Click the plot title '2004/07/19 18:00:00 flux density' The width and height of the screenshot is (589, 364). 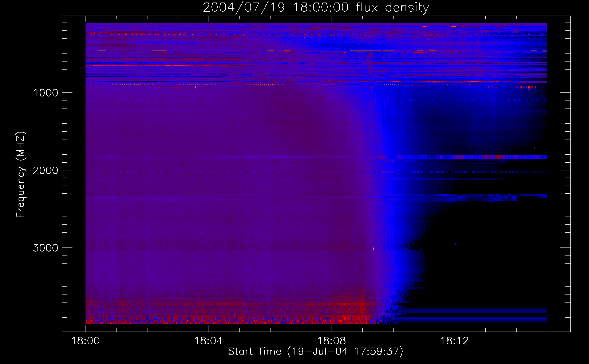(316, 8)
